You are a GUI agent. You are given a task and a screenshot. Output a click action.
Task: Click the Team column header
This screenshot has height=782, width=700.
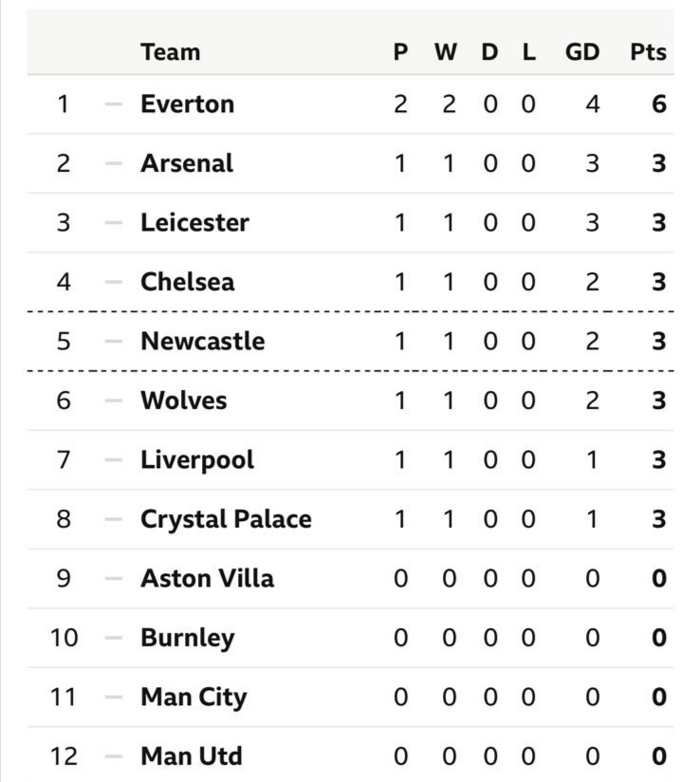click(170, 52)
